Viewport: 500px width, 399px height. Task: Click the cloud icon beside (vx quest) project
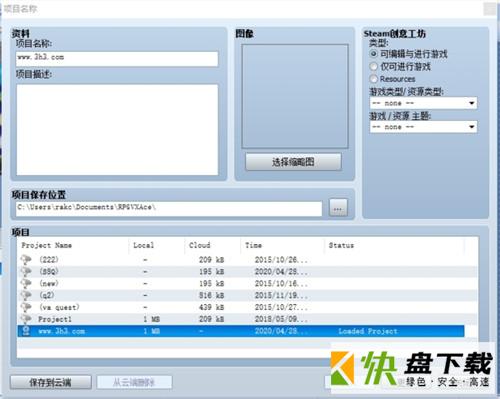[26, 307]
